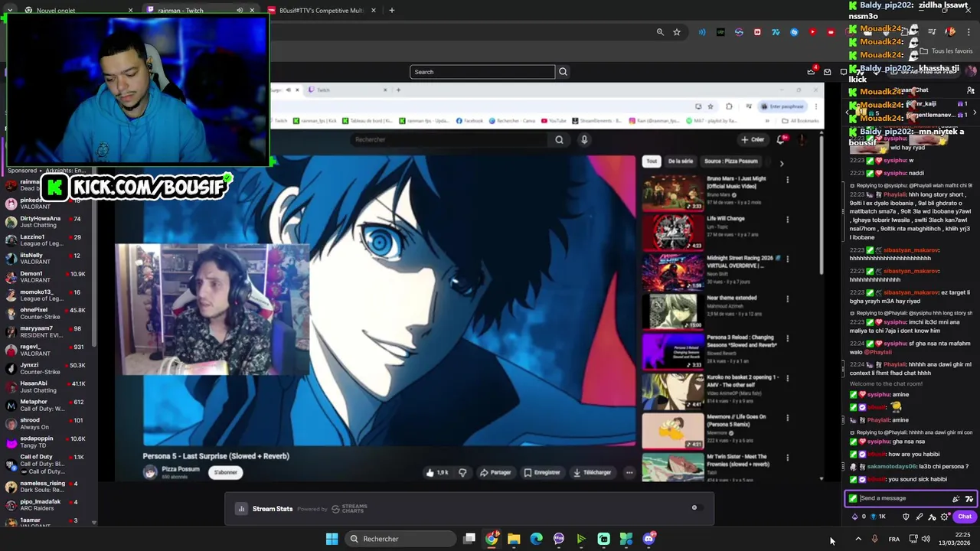Viewport: 980px width, 551px height.
Task: Open File Explorer from the taskbar
Action: (x=514, y=539)
